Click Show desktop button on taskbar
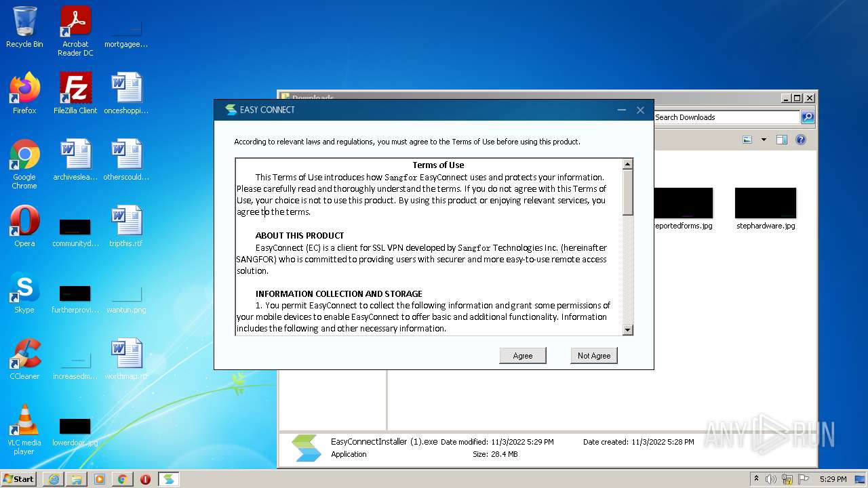The height and width of the screenshot is (488, 868). tap(861, 479)
